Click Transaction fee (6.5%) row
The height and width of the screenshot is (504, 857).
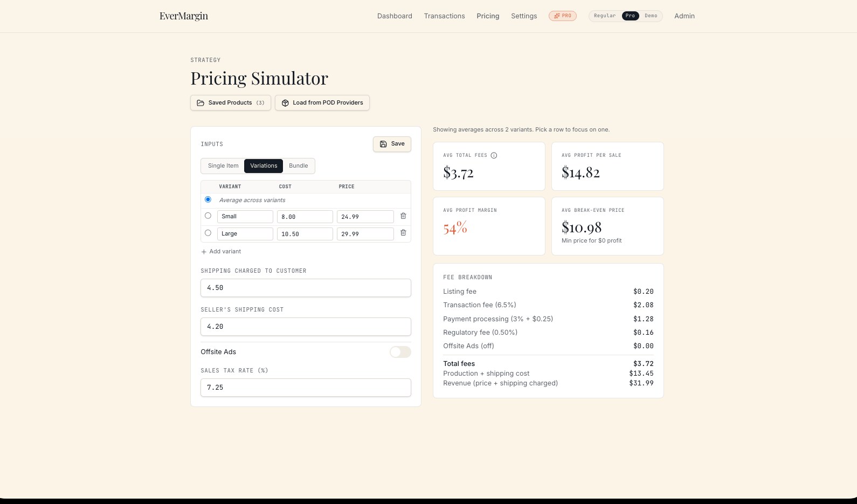point(548,305)
